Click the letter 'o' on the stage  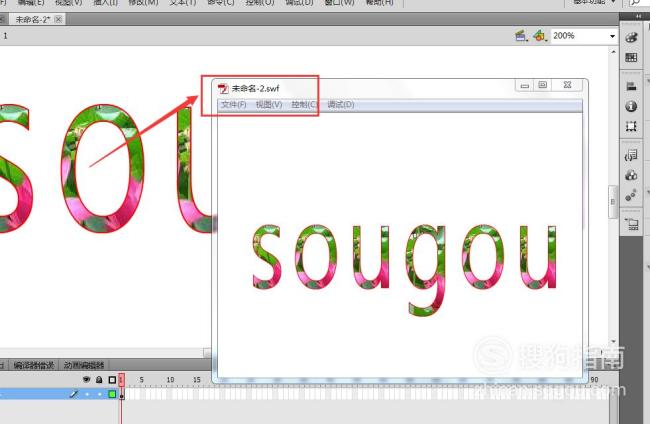click(x=103, y=168)
